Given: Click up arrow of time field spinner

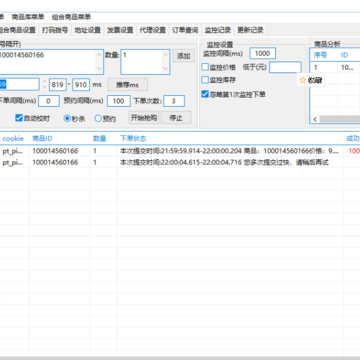Looking at the screenshot, I should click(x=44, y=81).
